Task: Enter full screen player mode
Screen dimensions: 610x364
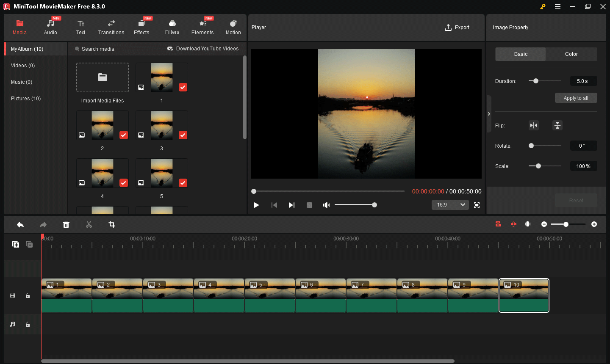Action: coord(477,205)
